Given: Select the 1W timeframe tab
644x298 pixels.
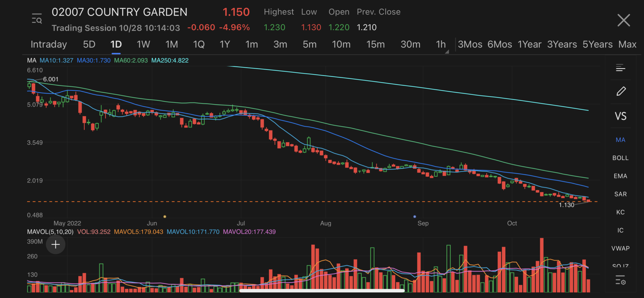Looking at the screenshot, I should (x=143, y=44).
